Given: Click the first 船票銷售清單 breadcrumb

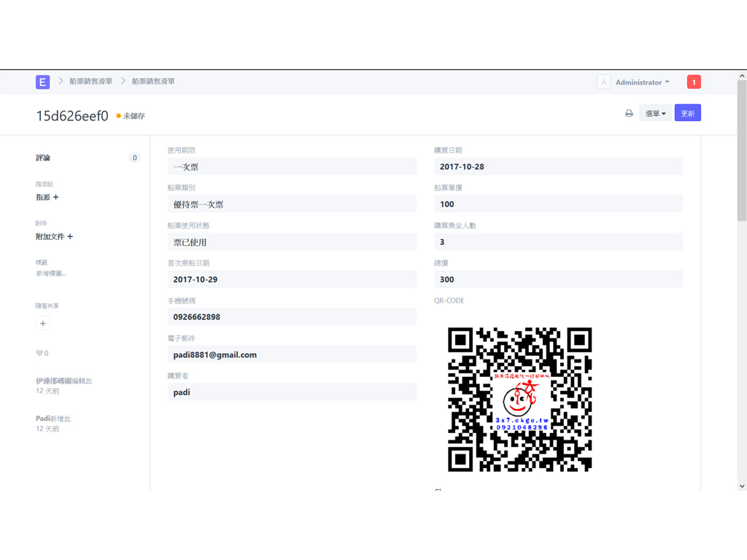Looking at the screenshot, I should pos(91,82).
